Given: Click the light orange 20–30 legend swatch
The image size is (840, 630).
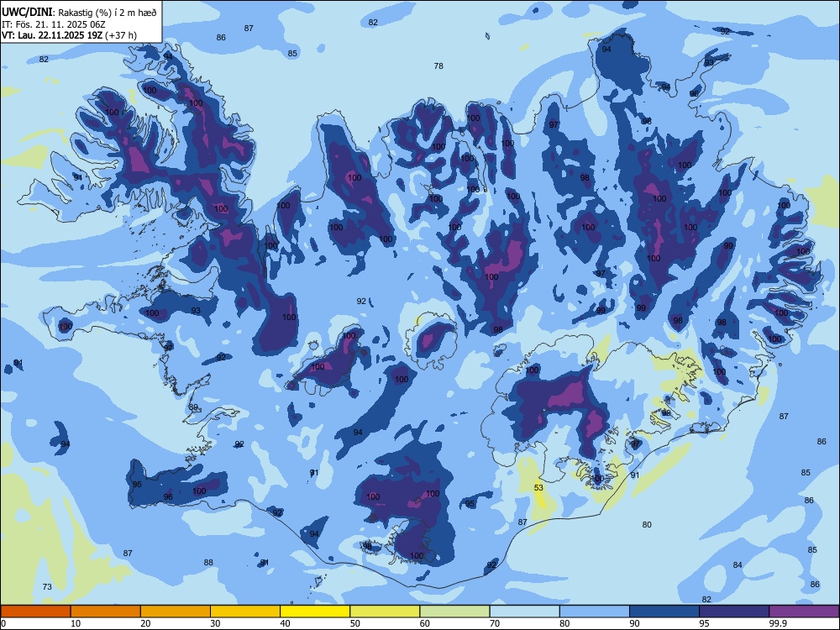Looking at the screenshot, I should click(x=176, y=612).
